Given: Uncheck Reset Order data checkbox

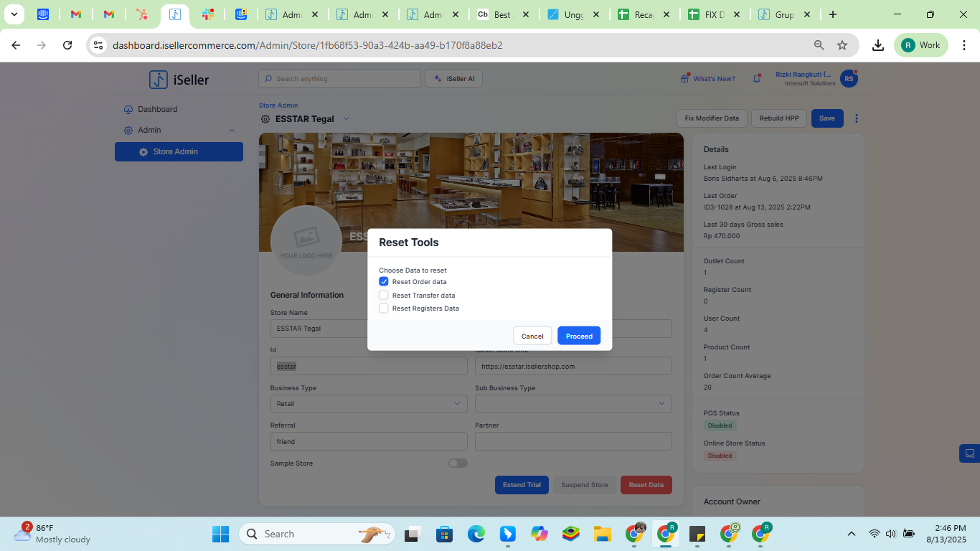Looking at the screenshot, I should 384,282.
